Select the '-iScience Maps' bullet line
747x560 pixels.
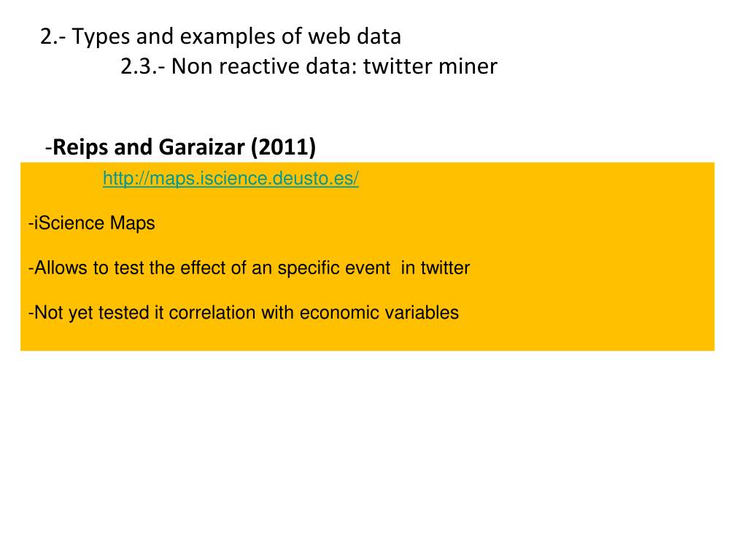pos(92,223)
